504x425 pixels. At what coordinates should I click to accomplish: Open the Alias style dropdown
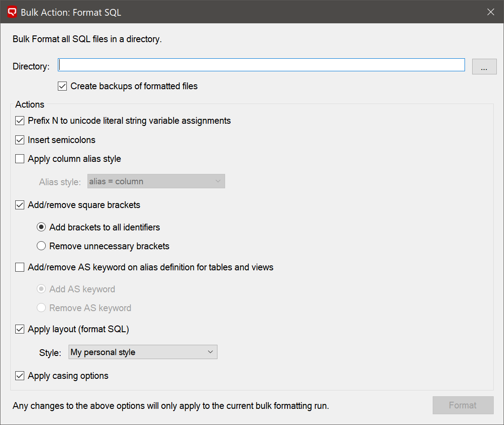(x=156, y=182)
